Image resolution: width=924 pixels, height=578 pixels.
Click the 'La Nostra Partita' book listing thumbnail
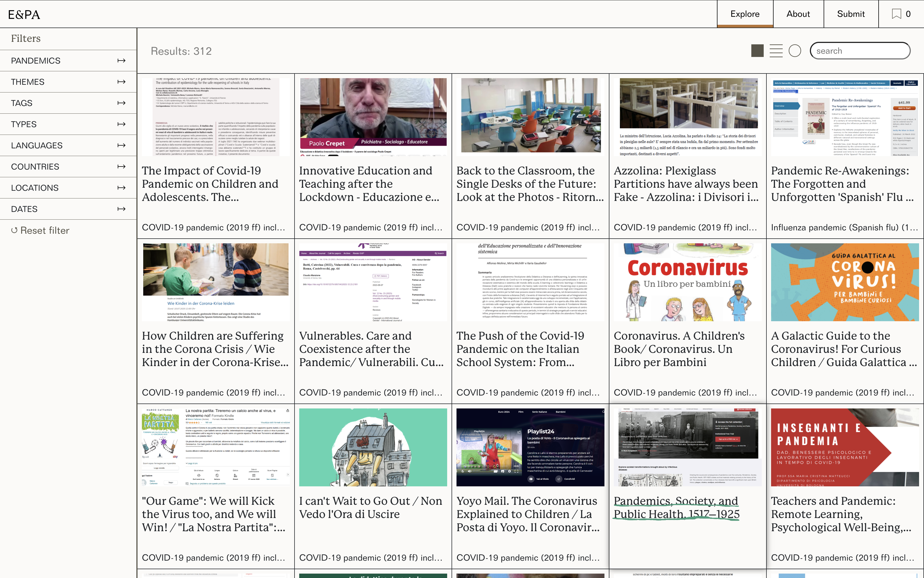(216, 447)
